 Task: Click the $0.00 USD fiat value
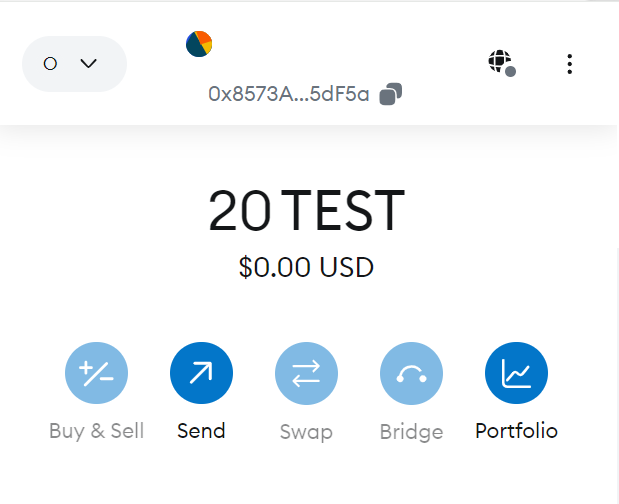click(x=306, y=267)
